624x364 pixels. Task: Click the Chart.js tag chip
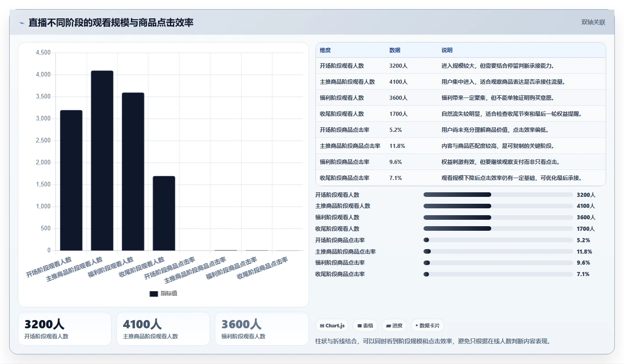332,326
